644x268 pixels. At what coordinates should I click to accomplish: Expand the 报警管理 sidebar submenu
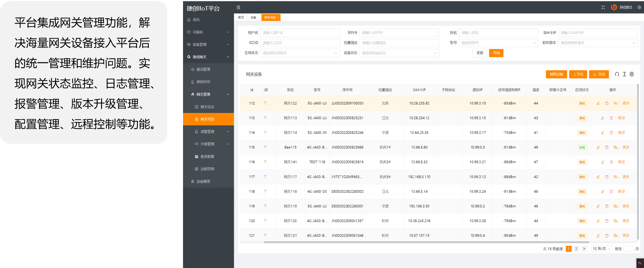(x=208, y=132)
